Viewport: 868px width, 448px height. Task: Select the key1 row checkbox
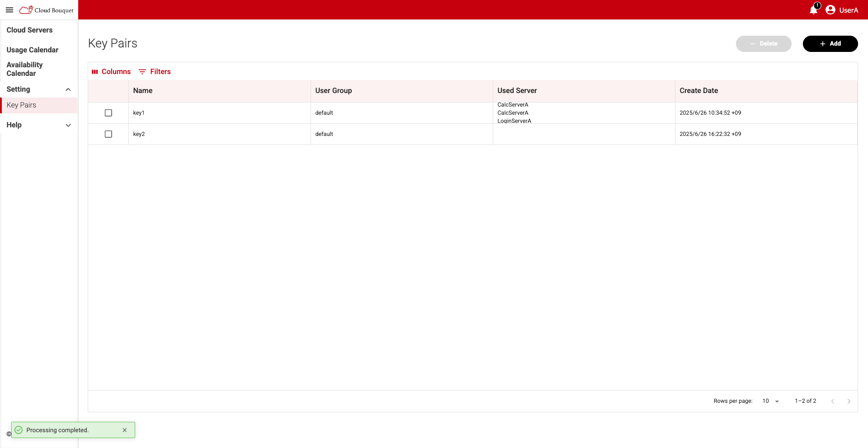pos(108,113)
